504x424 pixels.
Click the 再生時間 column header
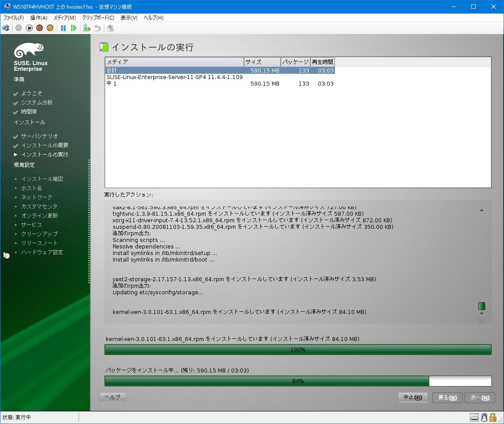point(323,62)
